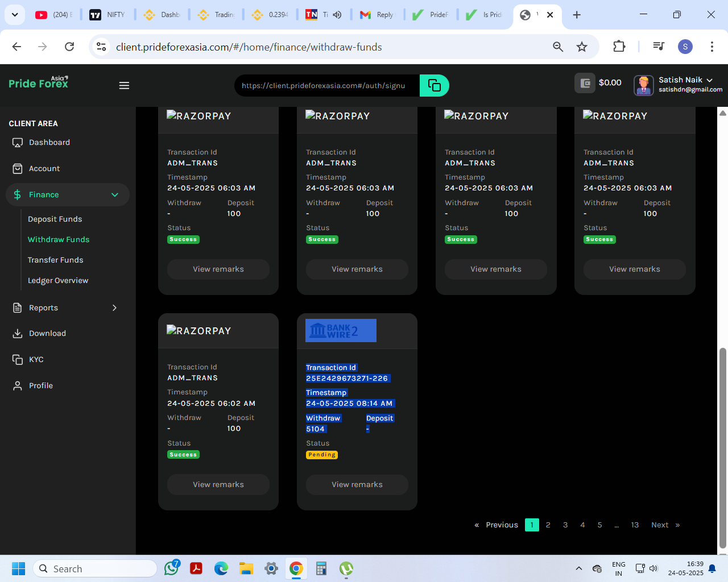Select Deposit Funds menu item
Viewport: 728px width, 582px height.
(55, 219)
